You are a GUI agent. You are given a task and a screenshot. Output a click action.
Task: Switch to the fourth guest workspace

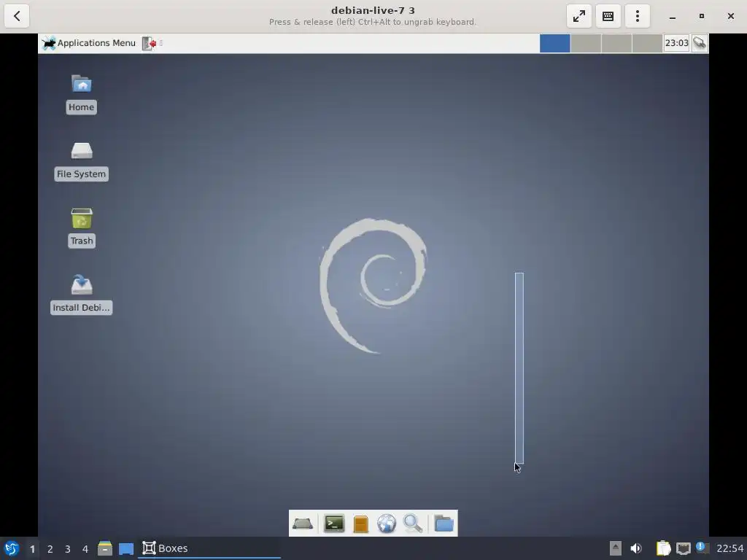(647, 43)
